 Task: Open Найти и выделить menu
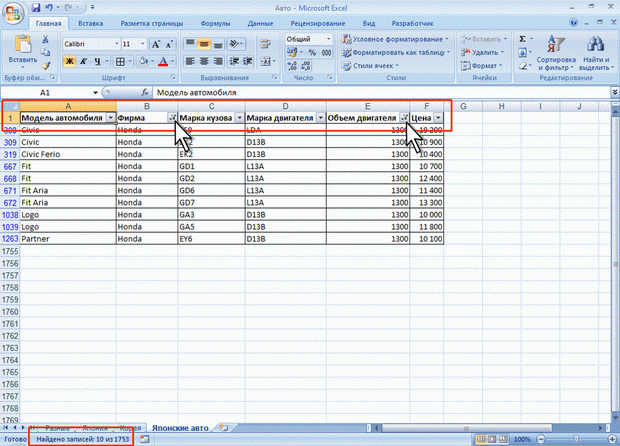(x=596, y=53)
